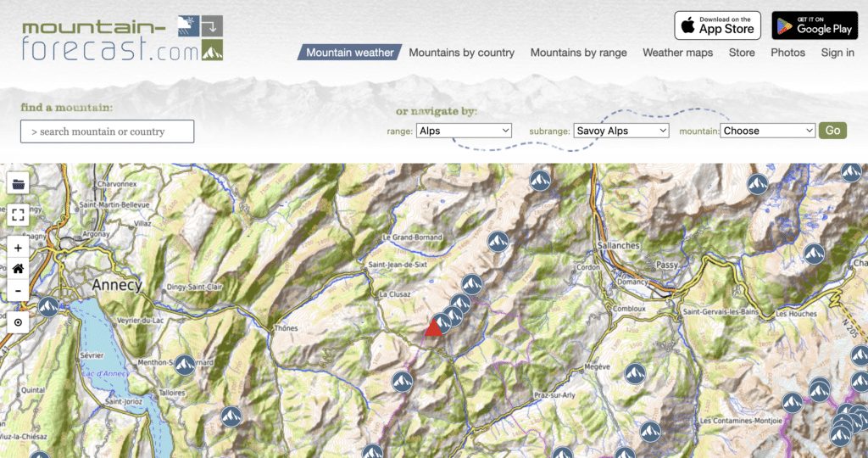This screenshot has height=458, width=868.
Task: Select mountain marker southeast of Megève
Action: 635,374
